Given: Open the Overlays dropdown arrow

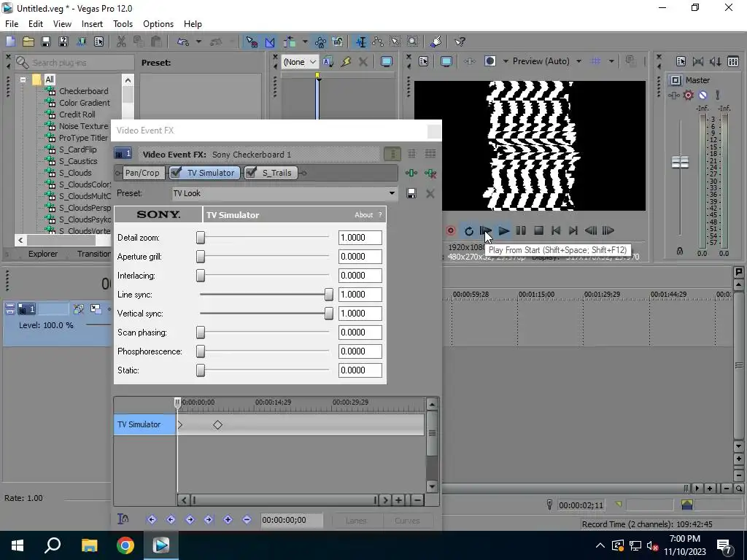Looking at the screenshot, I should pyautogui.click(x=611, y=61).
